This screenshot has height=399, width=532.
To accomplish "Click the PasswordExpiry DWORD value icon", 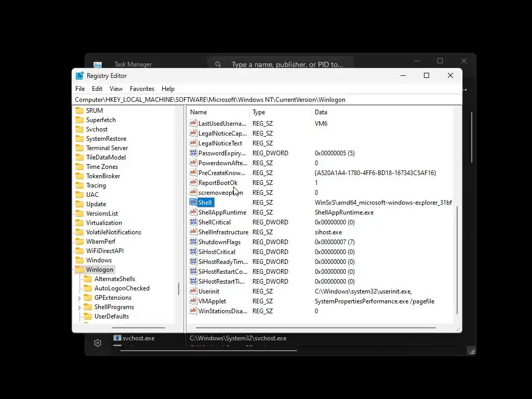I will coord(193,153).
